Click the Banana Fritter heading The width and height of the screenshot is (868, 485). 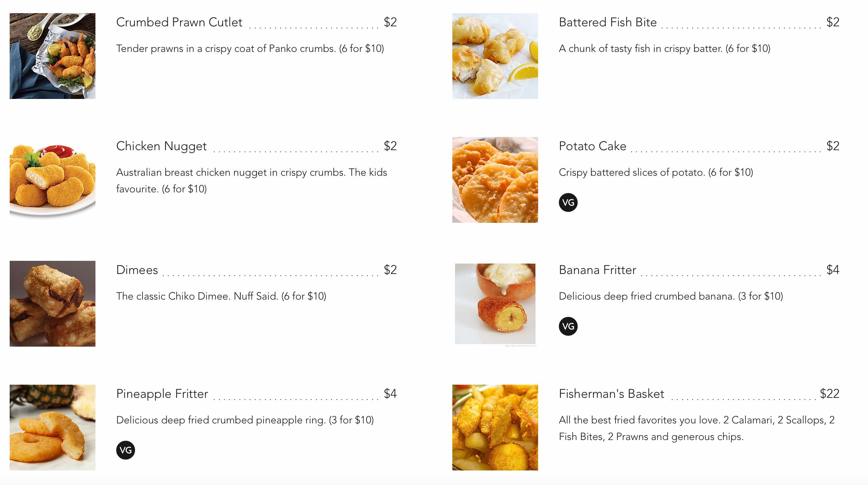(597, 270)
